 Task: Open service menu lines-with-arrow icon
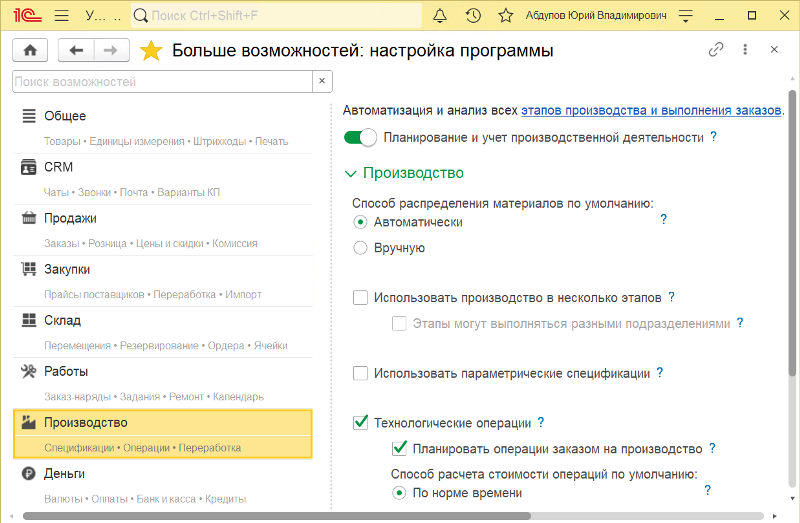tap(686, 16)
